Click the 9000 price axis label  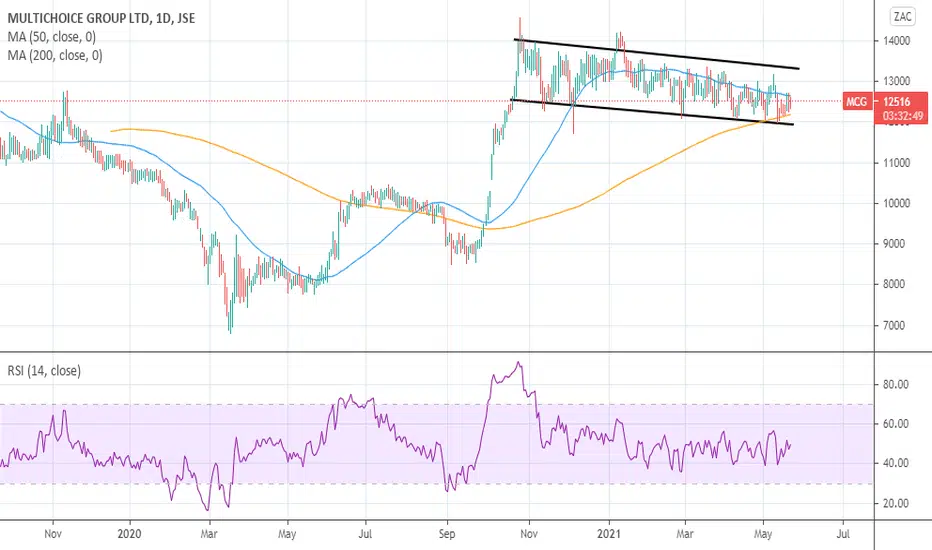pyautogui.click(x=896, y=243)
